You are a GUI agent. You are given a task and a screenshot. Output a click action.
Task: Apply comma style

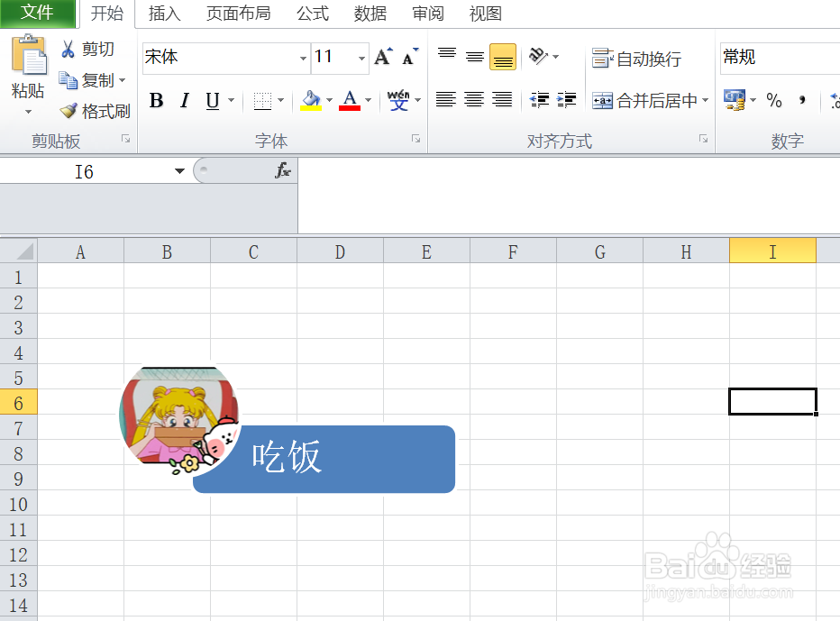coord(802,100)
